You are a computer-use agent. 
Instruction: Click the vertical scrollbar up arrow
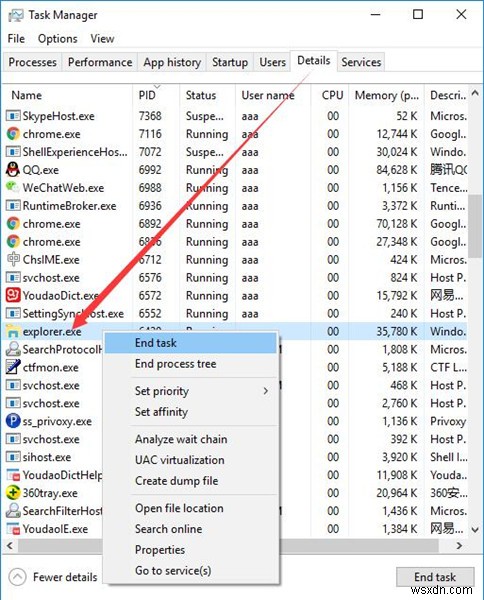click(x=475, y=93)
